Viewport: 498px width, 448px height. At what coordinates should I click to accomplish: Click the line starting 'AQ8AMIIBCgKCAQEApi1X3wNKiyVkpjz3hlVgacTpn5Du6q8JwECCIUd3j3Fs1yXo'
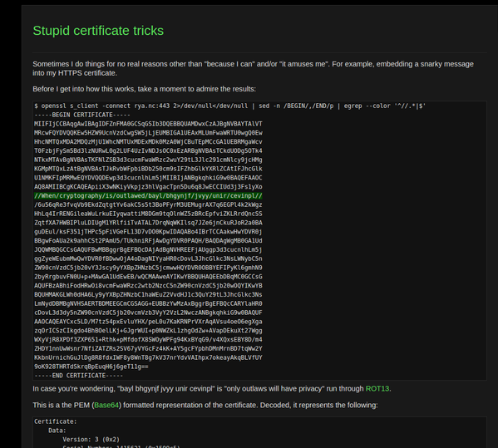coord(148,187)
